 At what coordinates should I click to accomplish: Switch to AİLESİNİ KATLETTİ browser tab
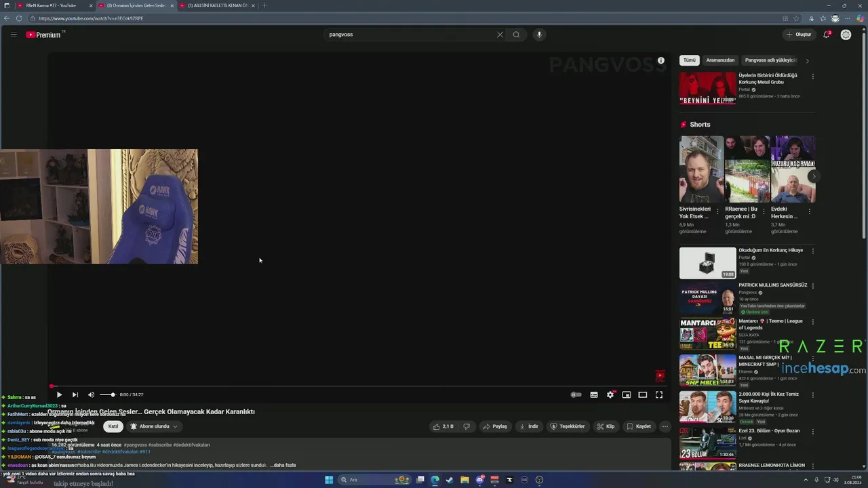[x=217, y=5]
